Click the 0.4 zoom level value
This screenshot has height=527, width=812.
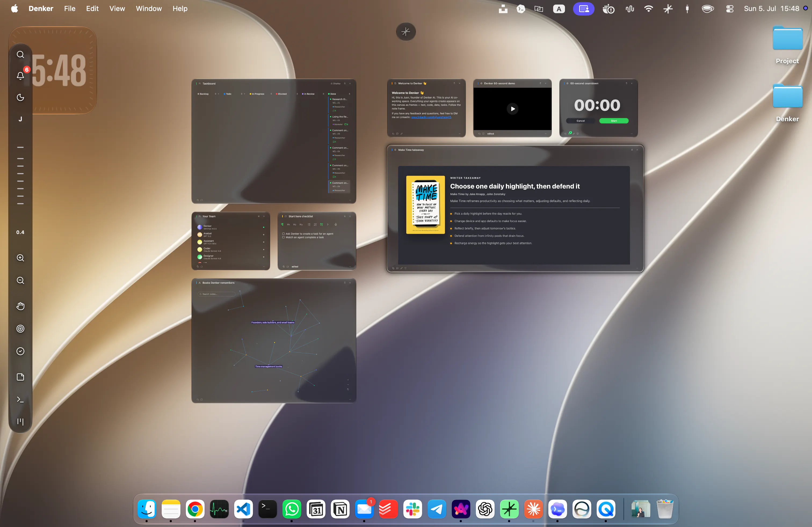(20, 232)
